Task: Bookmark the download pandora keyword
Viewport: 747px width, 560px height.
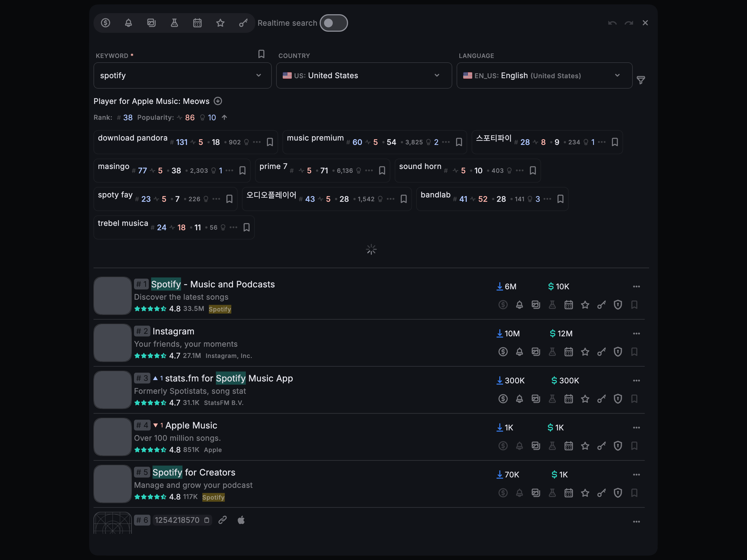Action: [x=270, y=142]
